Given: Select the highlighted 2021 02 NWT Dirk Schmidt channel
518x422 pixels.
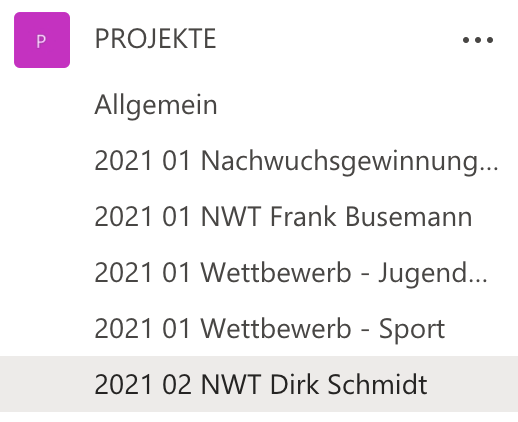Looking at the screenshot, I should tap(259, 384).
